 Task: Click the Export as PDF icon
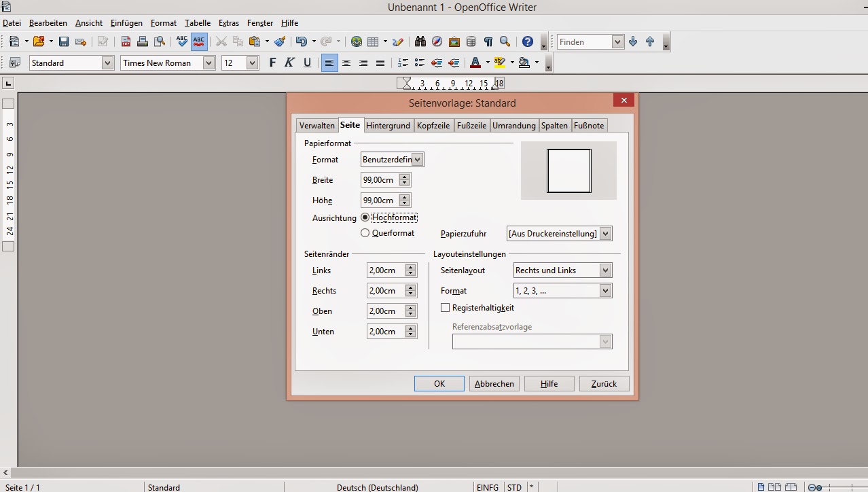(126, 42)
